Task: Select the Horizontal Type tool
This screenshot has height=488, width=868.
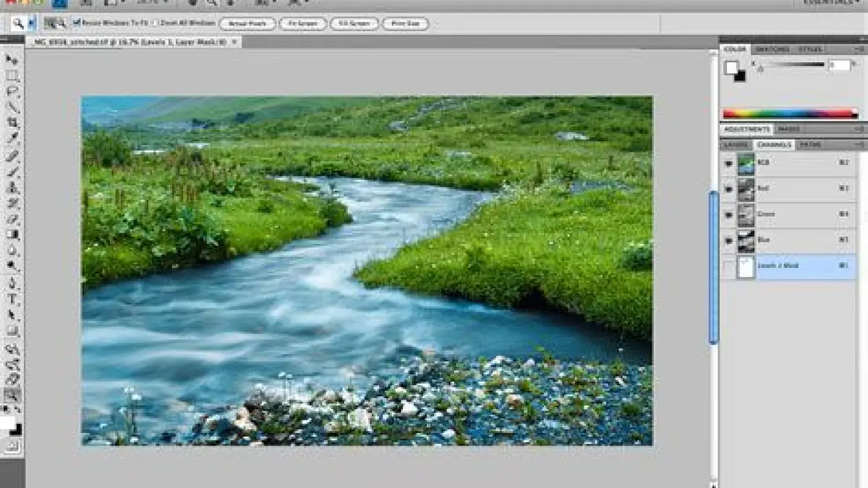Action: coord(12,299)
